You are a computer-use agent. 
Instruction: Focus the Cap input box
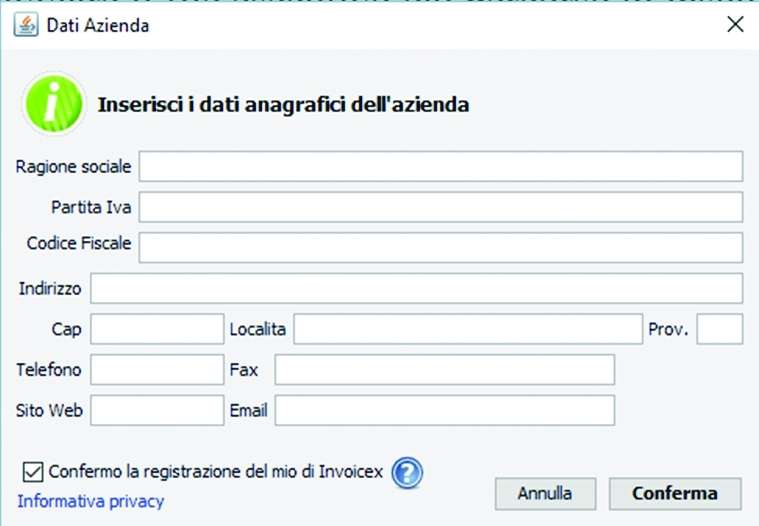point(157,329)
